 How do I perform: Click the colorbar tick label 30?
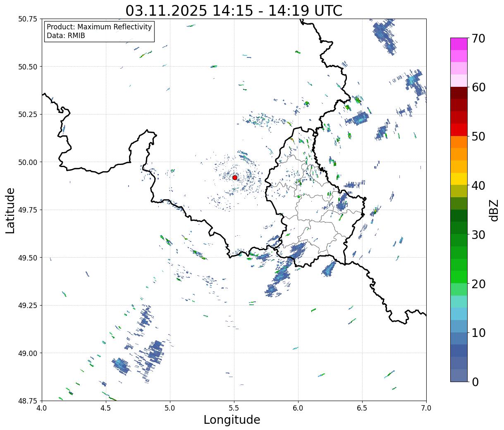(x=478, y=235)
